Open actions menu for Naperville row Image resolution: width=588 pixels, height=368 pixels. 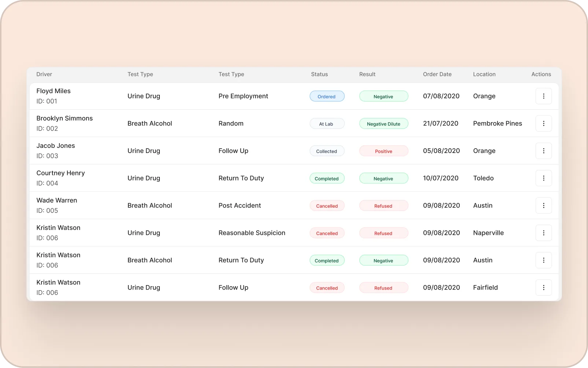coord(544,233)
